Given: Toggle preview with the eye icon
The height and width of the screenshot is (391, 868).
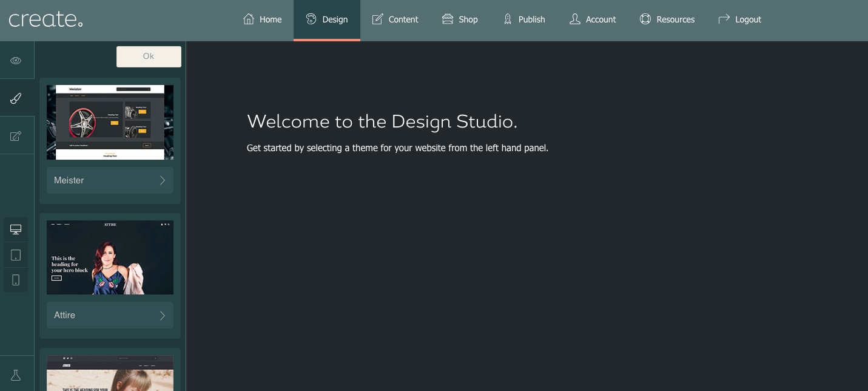Looking at the screenshot, I should (16, 61).
